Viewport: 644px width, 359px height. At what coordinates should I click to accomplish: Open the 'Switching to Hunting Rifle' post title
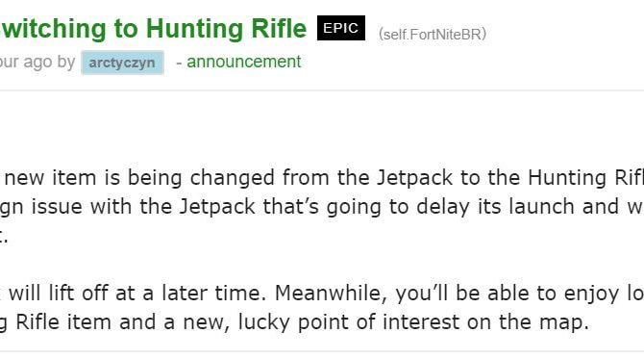[153, 29]
